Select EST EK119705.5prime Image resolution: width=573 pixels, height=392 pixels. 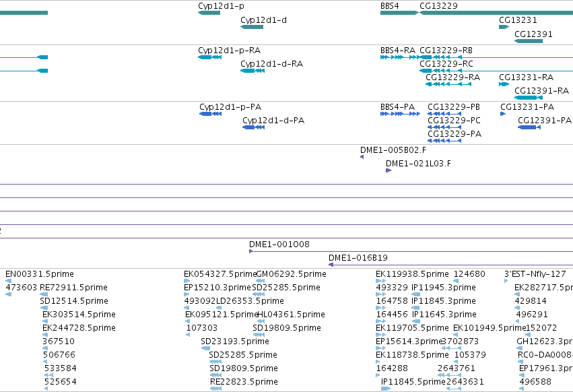click(x=381, y=335)
